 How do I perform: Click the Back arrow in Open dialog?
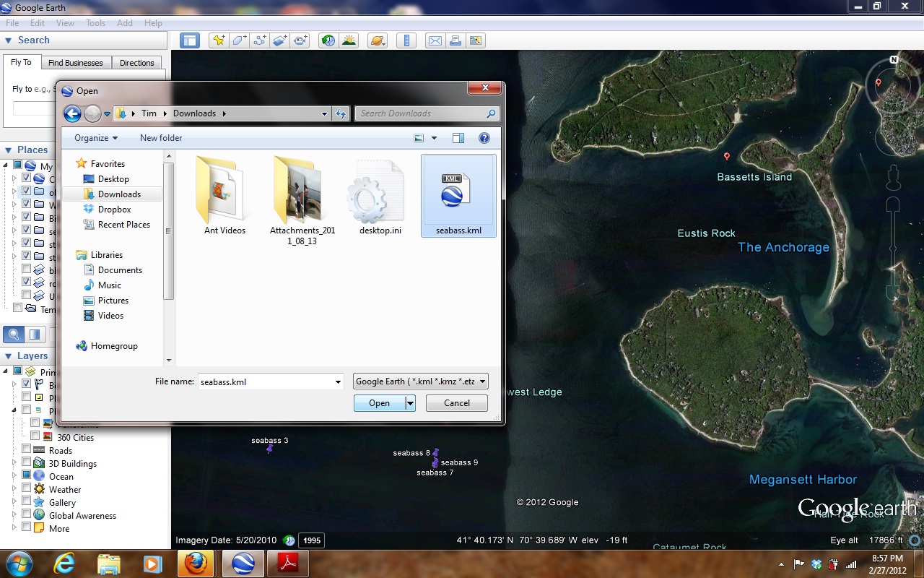pyautogui.click(x=72, y=113)
